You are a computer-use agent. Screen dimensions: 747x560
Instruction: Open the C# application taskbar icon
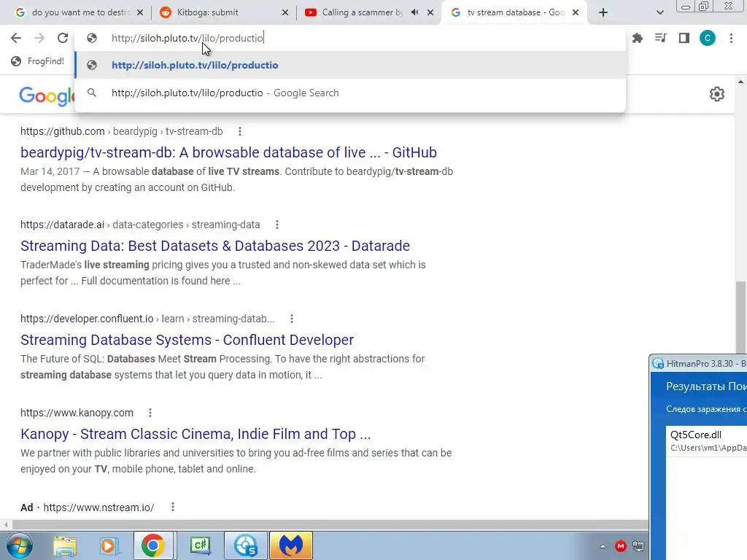pyautogui.click(x=200, y=545)
